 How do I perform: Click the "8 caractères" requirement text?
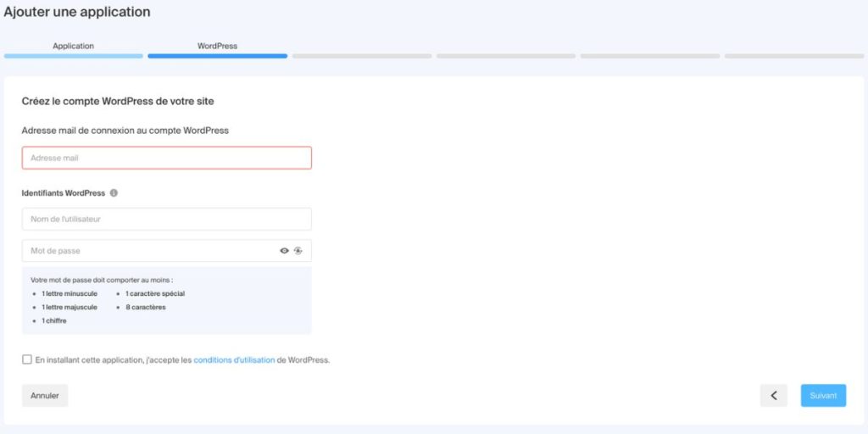point(146,307)
